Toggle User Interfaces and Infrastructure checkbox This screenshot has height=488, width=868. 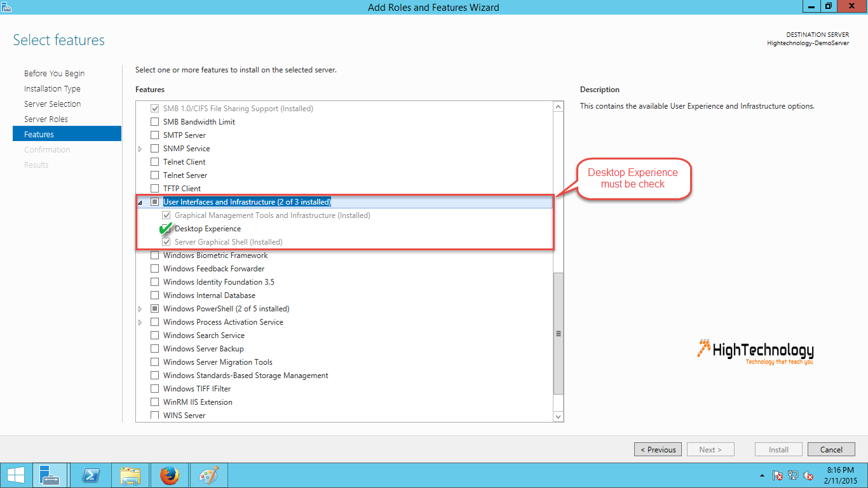coord(154,202)
